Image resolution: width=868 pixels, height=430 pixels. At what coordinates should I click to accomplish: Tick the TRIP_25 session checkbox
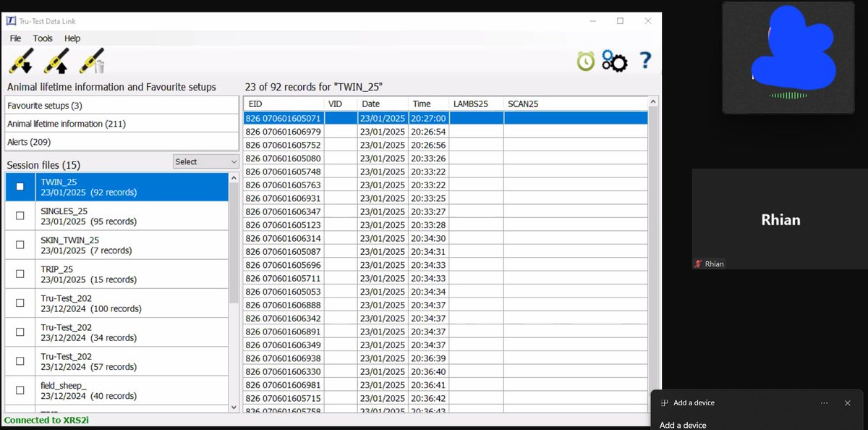(20, 274)
